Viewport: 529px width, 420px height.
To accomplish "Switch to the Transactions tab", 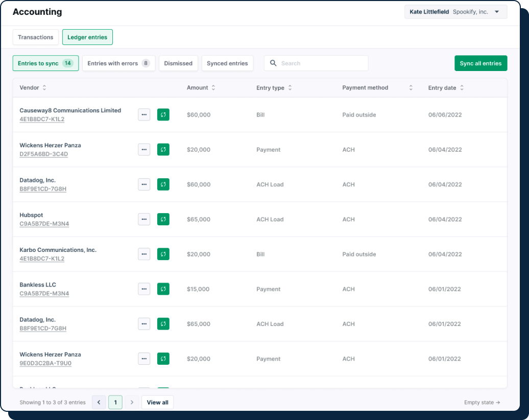I will pyautogui.click(x=36, y=37).
